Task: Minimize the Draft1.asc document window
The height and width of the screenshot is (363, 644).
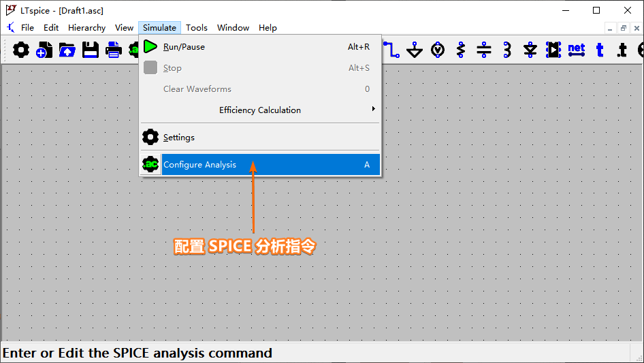Action: tap(610, 29)
